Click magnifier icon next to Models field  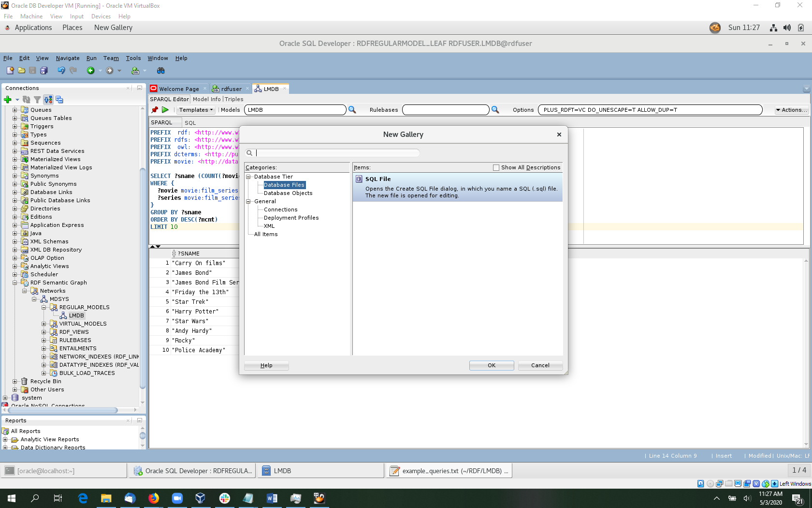(x=352, y=110)
